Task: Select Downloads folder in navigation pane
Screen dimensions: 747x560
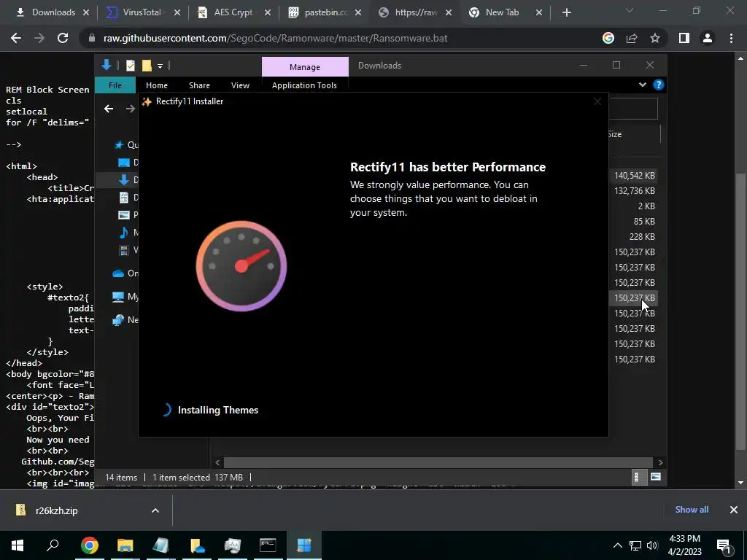Action: point(128,179)
